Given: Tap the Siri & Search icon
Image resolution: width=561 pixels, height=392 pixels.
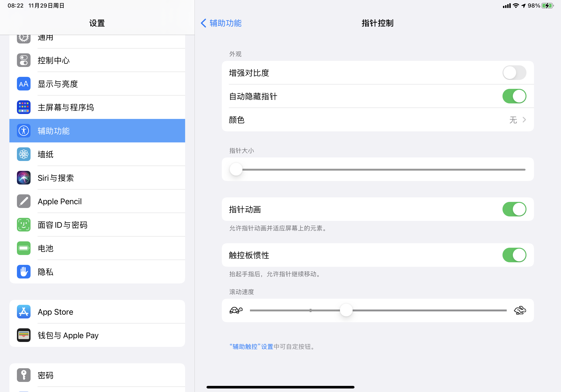Looking at the screenshot, I should click(x=24, y=178).
